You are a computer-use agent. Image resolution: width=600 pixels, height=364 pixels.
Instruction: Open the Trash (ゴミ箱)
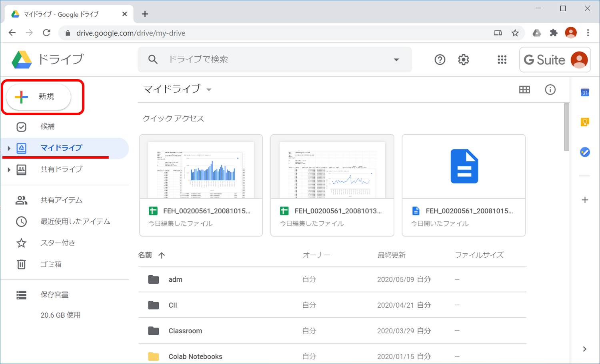(51, 264)
